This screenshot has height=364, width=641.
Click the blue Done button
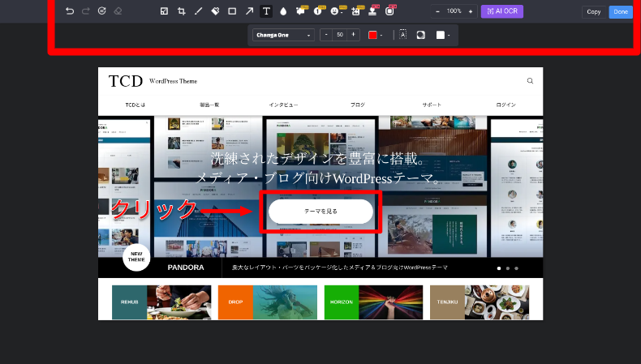click(621, 12)
